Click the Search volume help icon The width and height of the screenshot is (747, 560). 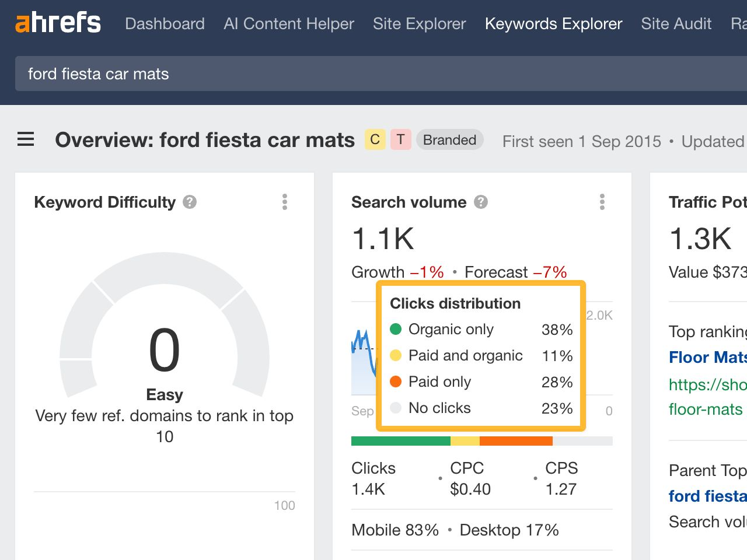click(x=481, y=202)
